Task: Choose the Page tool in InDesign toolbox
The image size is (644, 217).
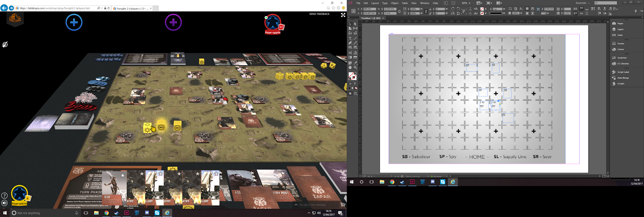Action: tap(350, 28)
